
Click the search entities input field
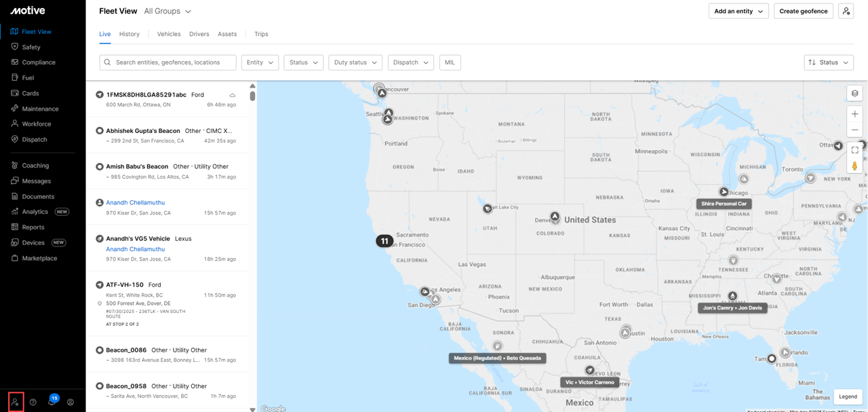click(174, 62)
